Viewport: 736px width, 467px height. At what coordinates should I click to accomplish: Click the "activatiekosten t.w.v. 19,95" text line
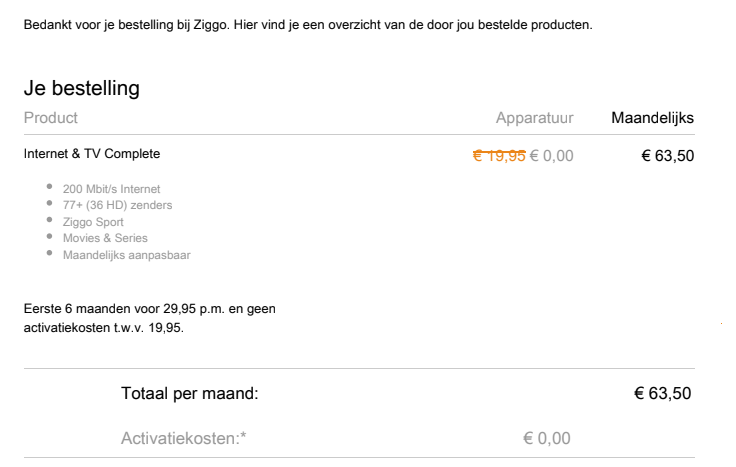pos(103,327)
